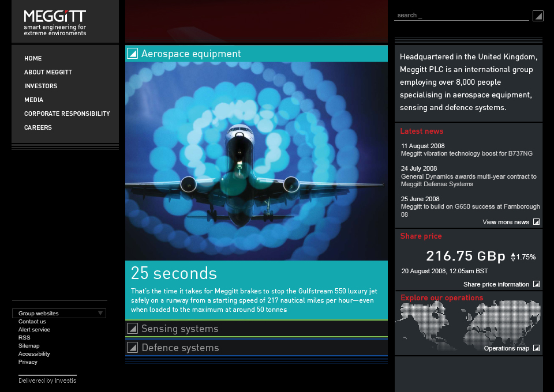Viewport: 554px width, 392px height.
Task: Click the RSS link
Action: coord(24,338)
